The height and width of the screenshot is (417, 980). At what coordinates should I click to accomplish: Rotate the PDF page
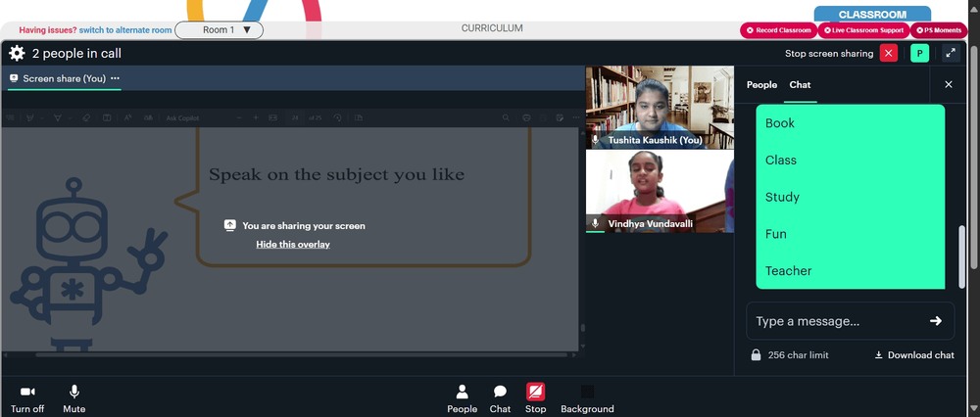pyautogui.click(x=338, y=117)
